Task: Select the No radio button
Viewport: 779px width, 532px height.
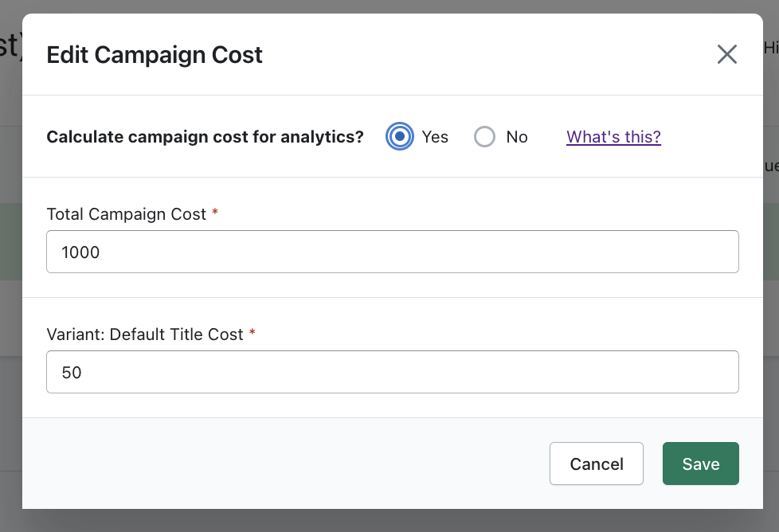Action: pos(484,137)
